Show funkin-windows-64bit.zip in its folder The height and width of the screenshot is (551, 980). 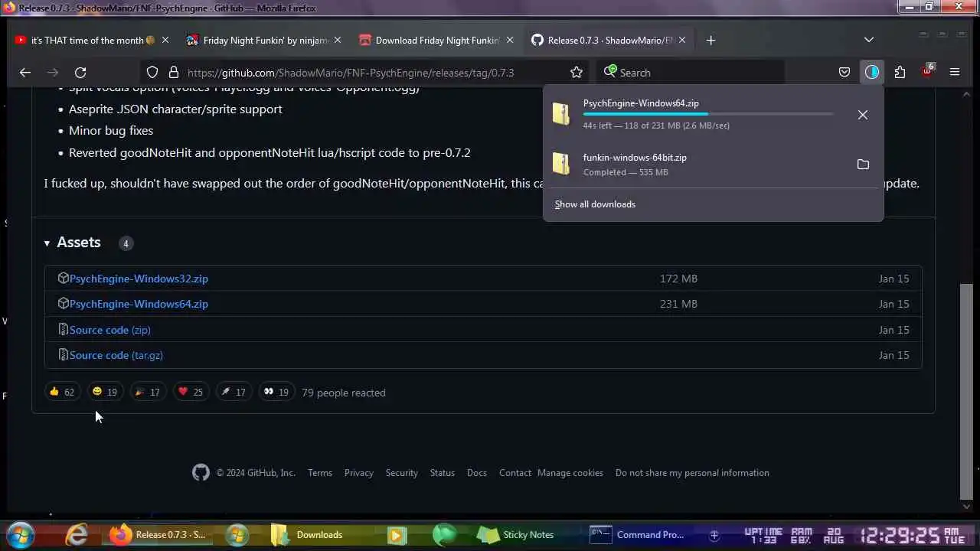coord(863,165)
